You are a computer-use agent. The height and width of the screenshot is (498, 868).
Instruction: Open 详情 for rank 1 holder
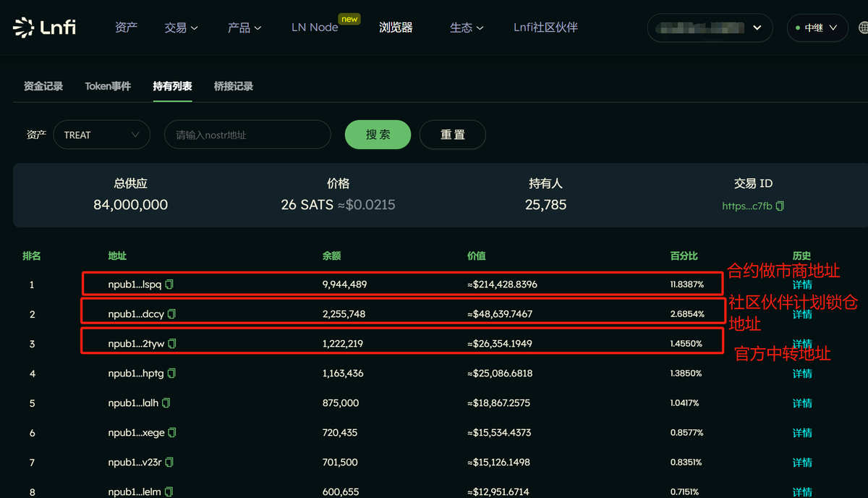coord(802,284)
